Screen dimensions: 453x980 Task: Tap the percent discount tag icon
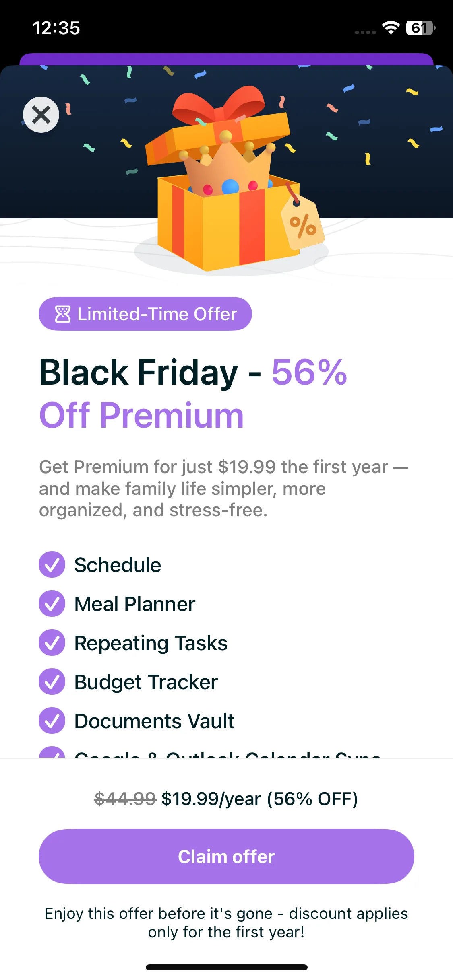click(303, 225)
